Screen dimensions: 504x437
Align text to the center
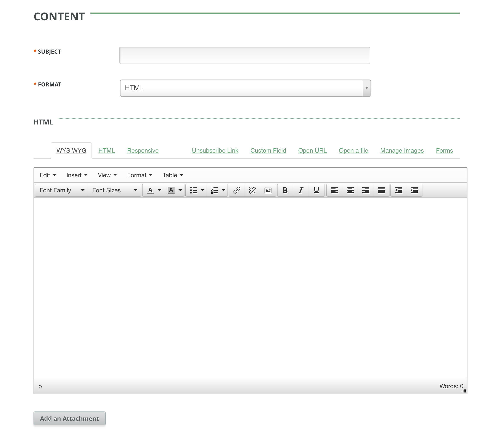click(350, 190)
